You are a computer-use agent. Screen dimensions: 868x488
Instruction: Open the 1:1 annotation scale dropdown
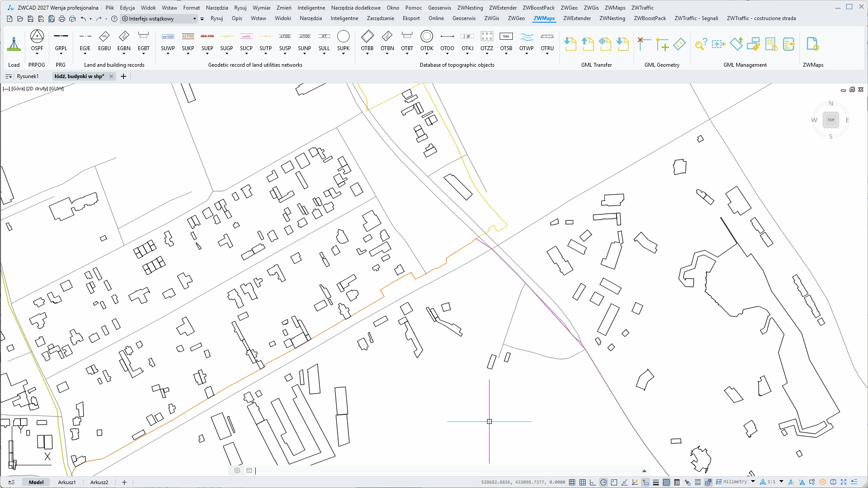pyautogui.click(x=781, y=482)
